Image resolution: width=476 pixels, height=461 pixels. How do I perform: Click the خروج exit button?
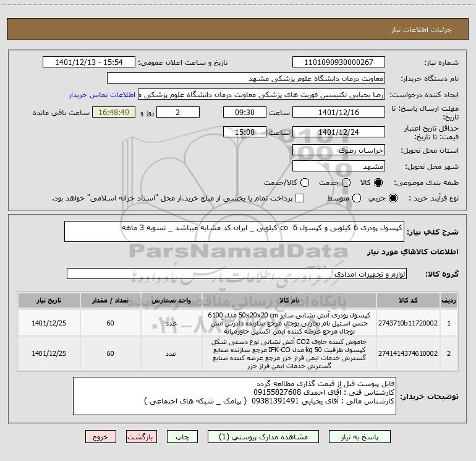coord(101,437)
